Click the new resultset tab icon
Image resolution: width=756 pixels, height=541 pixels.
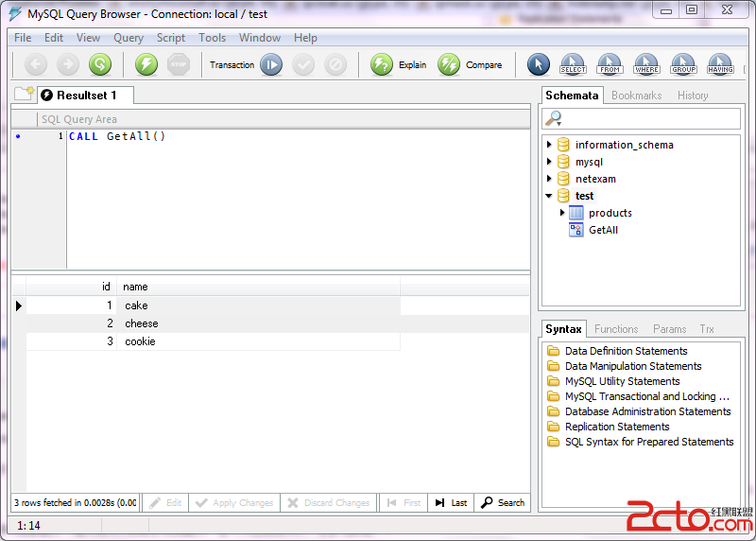point(25,93)
